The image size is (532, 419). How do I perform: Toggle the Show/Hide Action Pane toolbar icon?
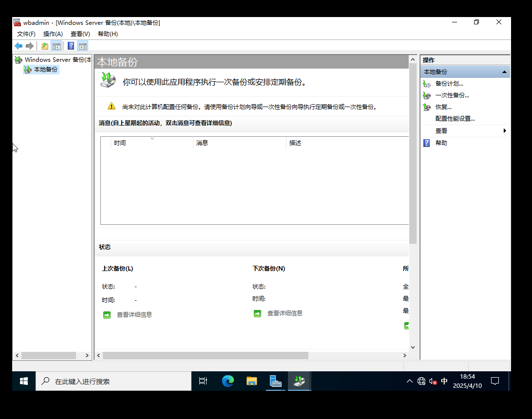pyautogui.click(x=83, y=46)
